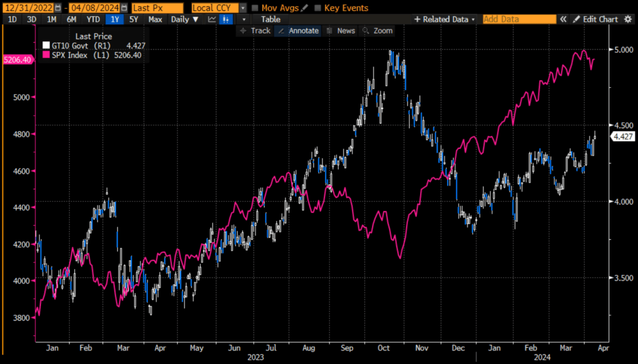Toggle the Annotate tool
Image resolution: width=638 pixels, height=364 pixels.
(x=299, y=31)
